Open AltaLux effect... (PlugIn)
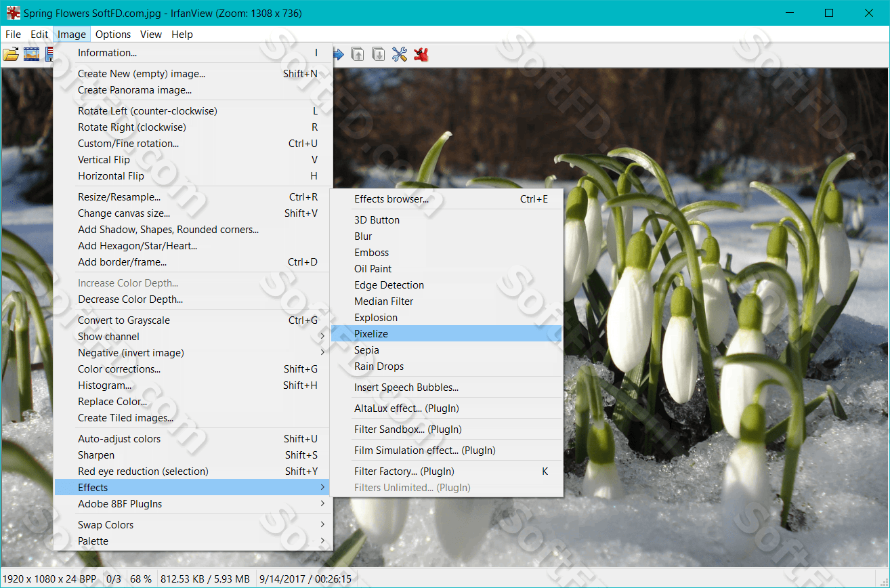The image size is (890, 588). (x=446, y=408)
